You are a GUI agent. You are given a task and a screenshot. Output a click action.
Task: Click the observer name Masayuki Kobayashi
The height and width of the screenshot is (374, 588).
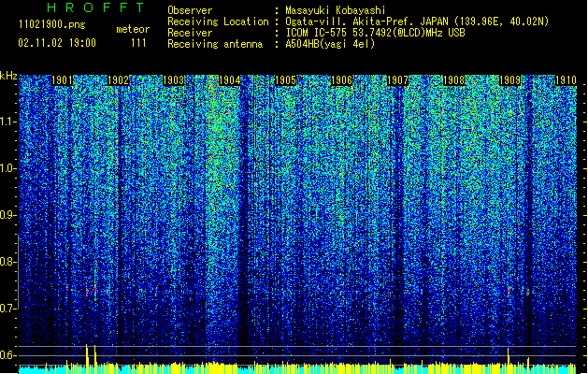point(336,10)
